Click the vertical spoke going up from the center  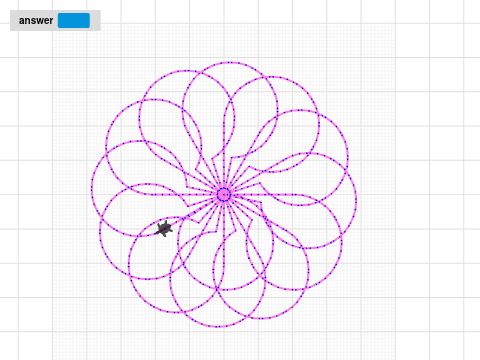[x=224, y=157]
